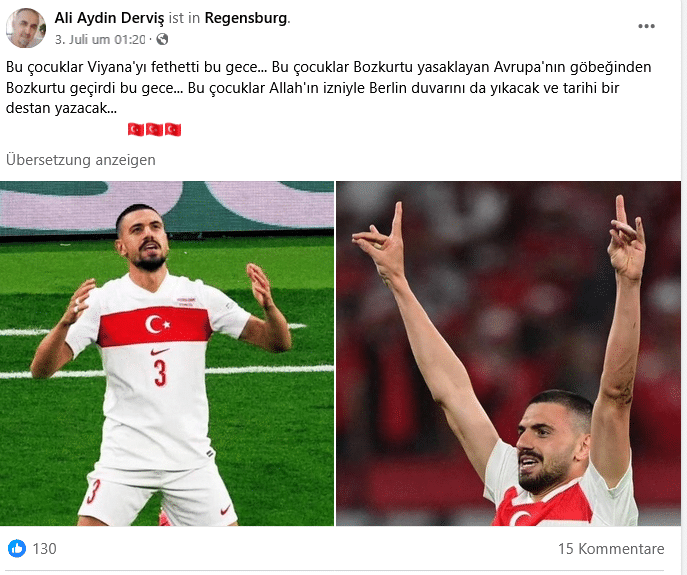The width and height of the screenshot is (687, 575).
Task: Click the Turkish post text paragraph
Action: [x=329, y=87]
